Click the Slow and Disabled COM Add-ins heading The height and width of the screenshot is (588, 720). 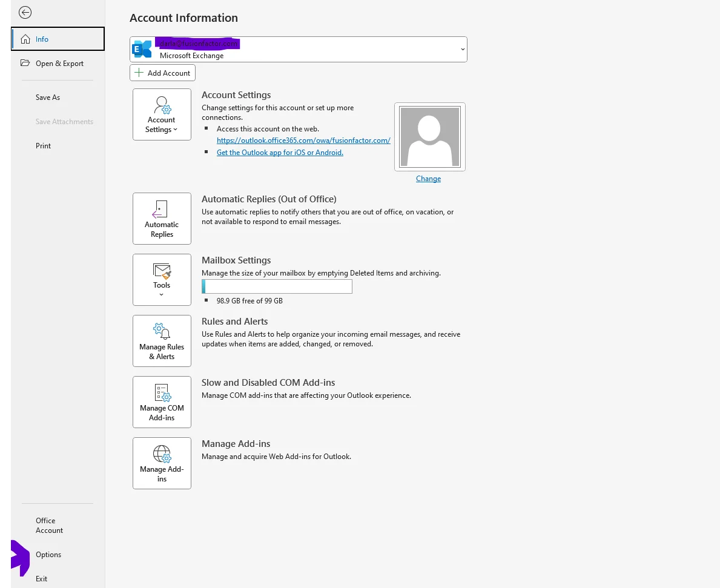click(x=268, y=382)
